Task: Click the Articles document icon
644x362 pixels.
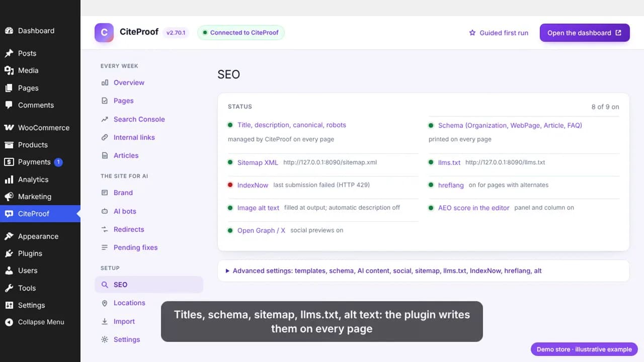Action: [105, 155]
